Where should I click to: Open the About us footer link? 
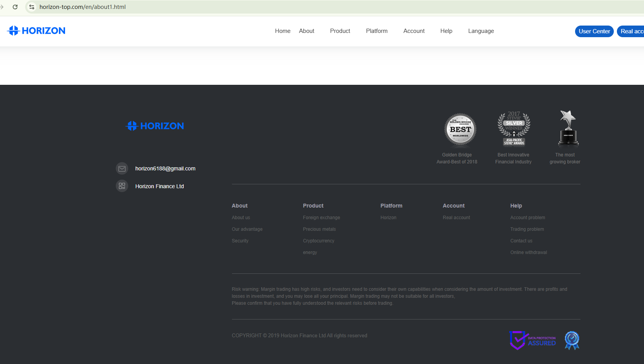pos(241,218)
